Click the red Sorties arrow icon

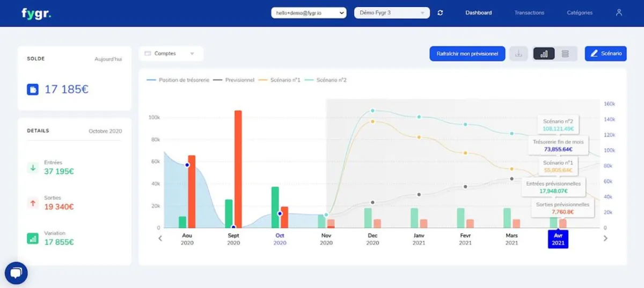point(33,203)
